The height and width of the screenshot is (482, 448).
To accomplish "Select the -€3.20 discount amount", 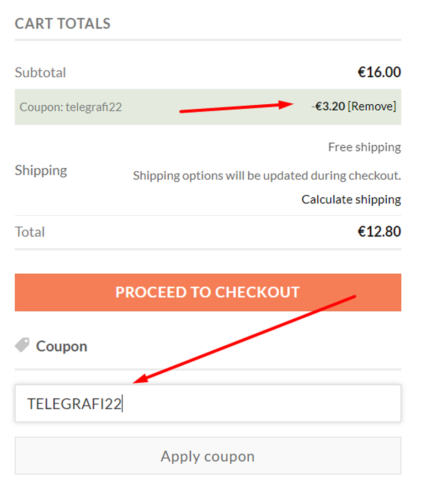I will [328, 107].
